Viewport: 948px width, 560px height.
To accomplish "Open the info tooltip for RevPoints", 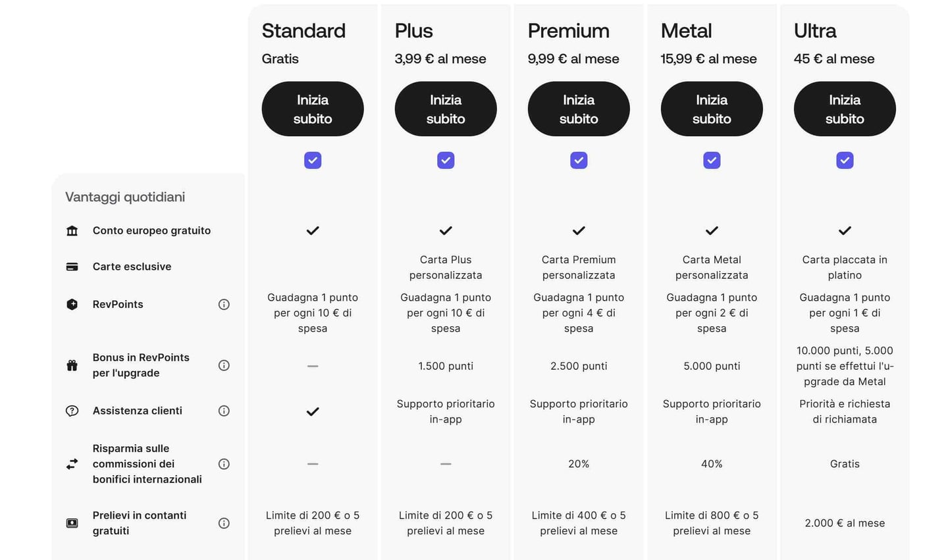I will click(x=224, y=304).
